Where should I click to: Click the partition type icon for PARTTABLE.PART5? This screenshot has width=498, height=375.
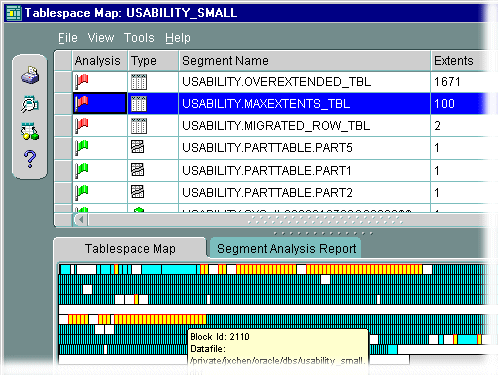137,147
